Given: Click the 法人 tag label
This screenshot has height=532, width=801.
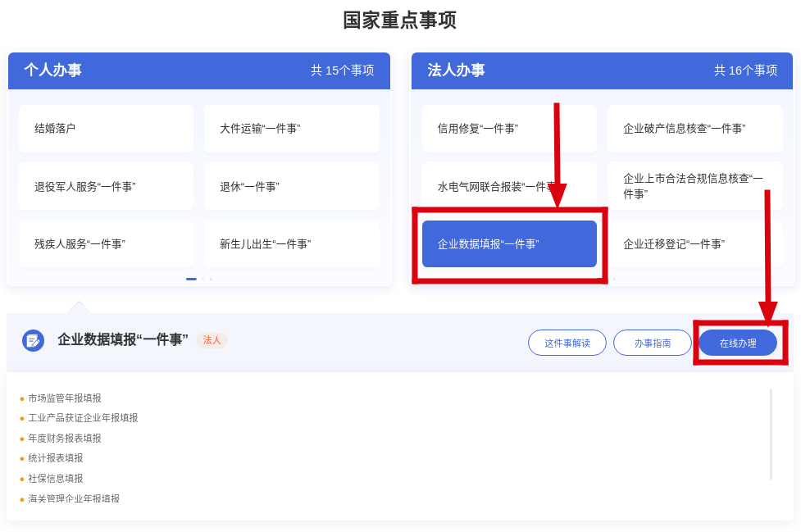Looking at the screenshot, I should tap(212, 340).
